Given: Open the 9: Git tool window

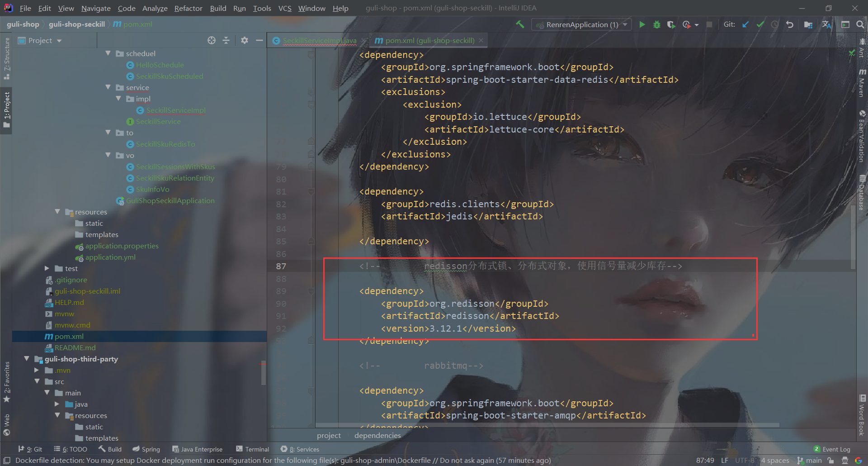Looking at the screenshot, I should pos(30,449).
